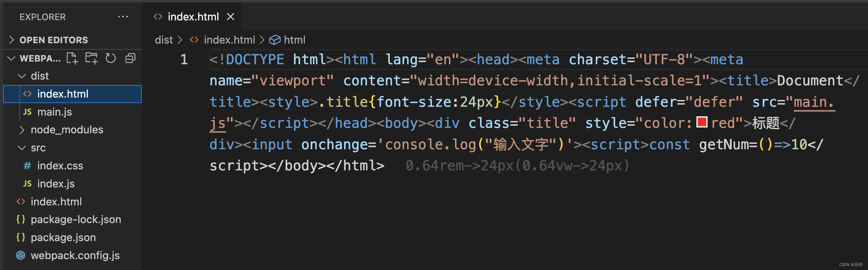
Task: Expand the Open Editors section
Action: coord(72,40)
